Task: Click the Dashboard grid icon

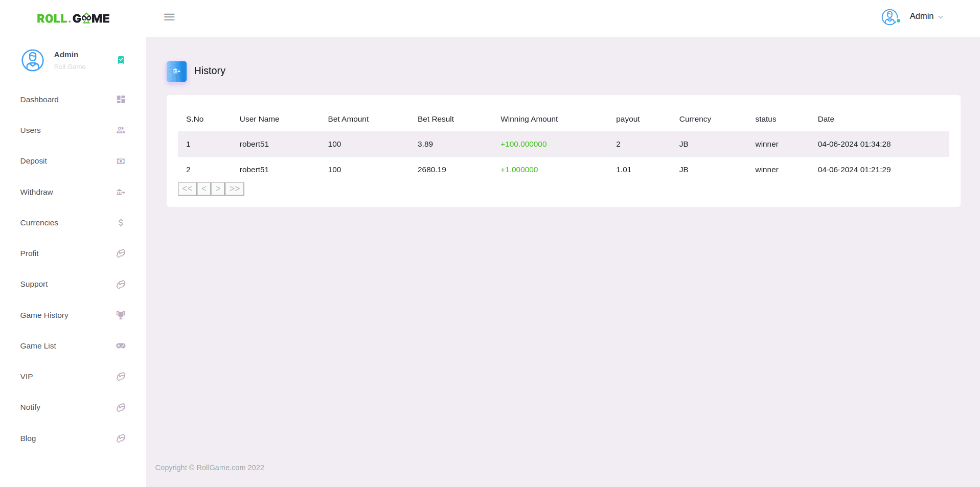Action: point(121,100)
